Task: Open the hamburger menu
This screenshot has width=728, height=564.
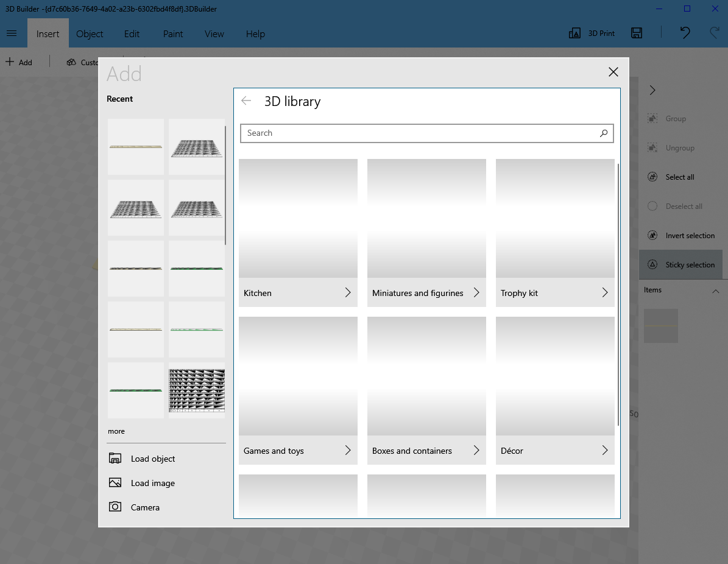Action: point(12,33)
